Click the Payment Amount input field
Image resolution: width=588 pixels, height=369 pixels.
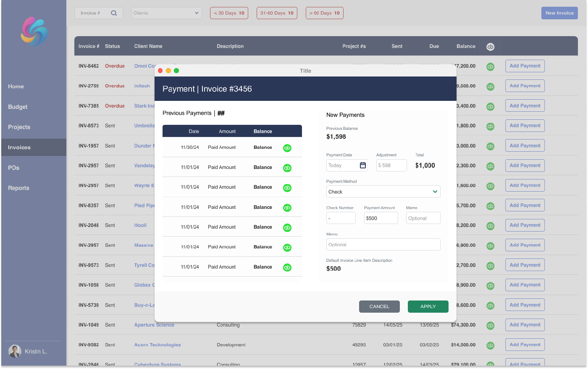(381, 218)
